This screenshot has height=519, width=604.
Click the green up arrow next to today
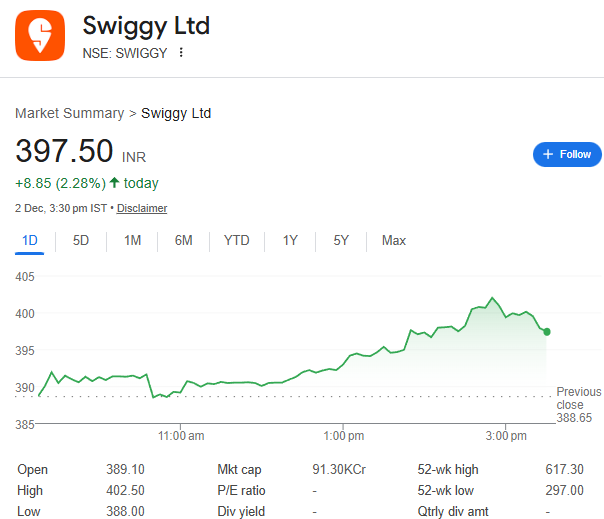click(114, 183)
